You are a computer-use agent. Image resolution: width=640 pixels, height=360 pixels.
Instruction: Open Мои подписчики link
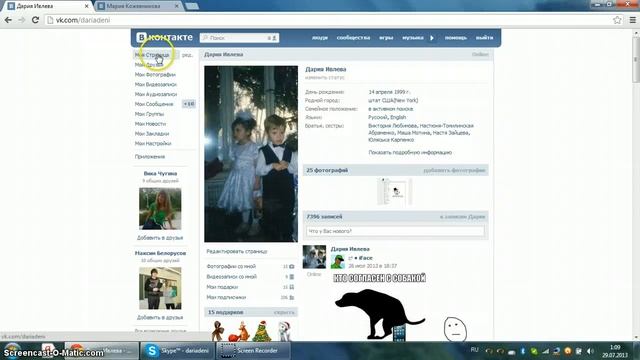pyautogui.click(x=226, y=297)
